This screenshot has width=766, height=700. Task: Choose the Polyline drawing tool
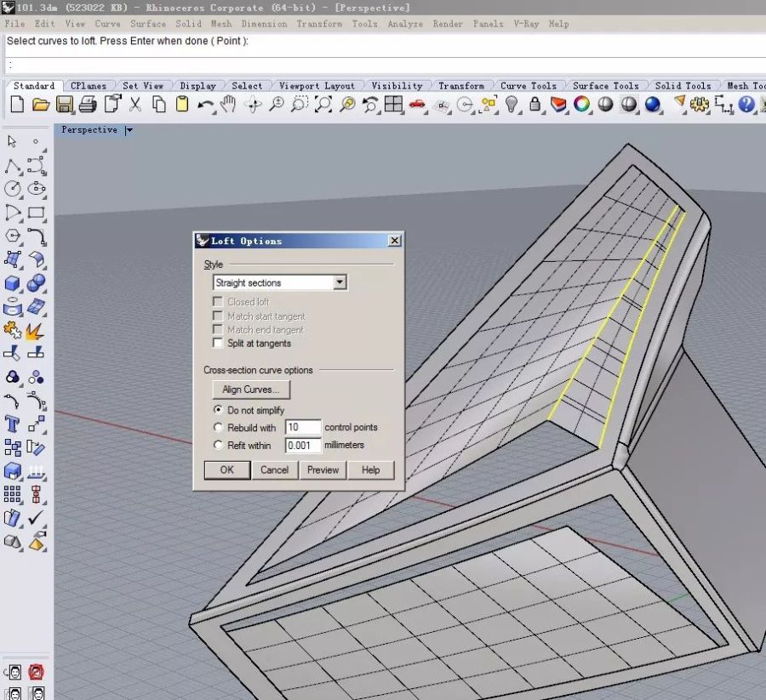13,166
